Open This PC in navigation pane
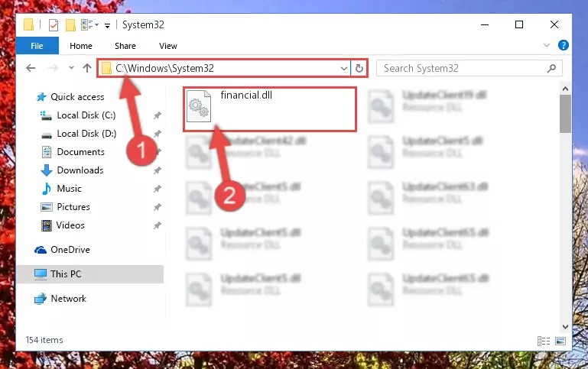 (x=90, y=274)
